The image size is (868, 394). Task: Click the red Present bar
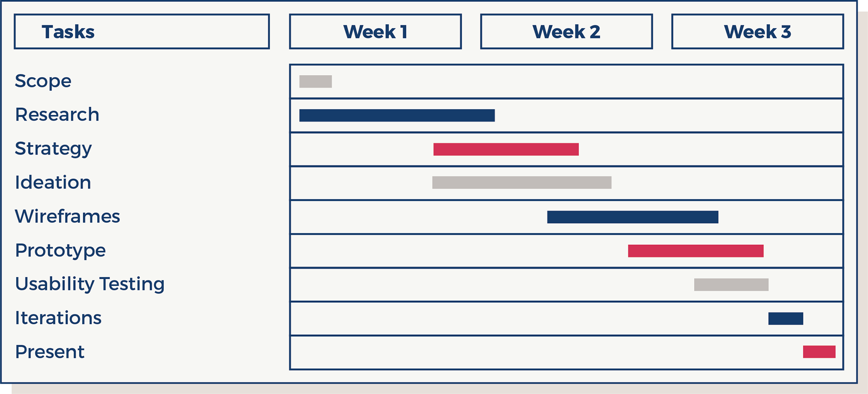click(x=819, y=352)
